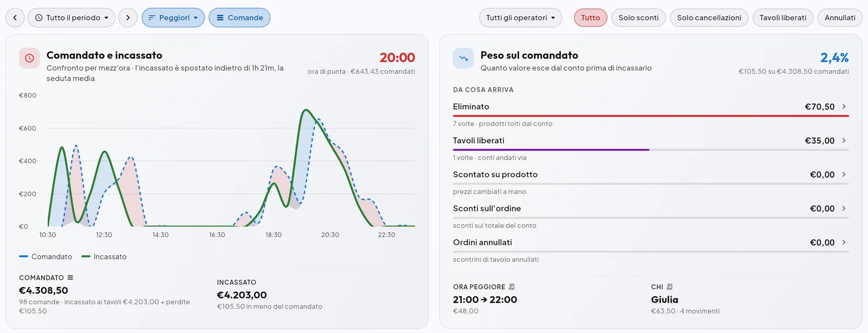Click the clock icon in Comandato e incassato card
This screenshot has height=333, width=868.
click(x=29, y=58)
